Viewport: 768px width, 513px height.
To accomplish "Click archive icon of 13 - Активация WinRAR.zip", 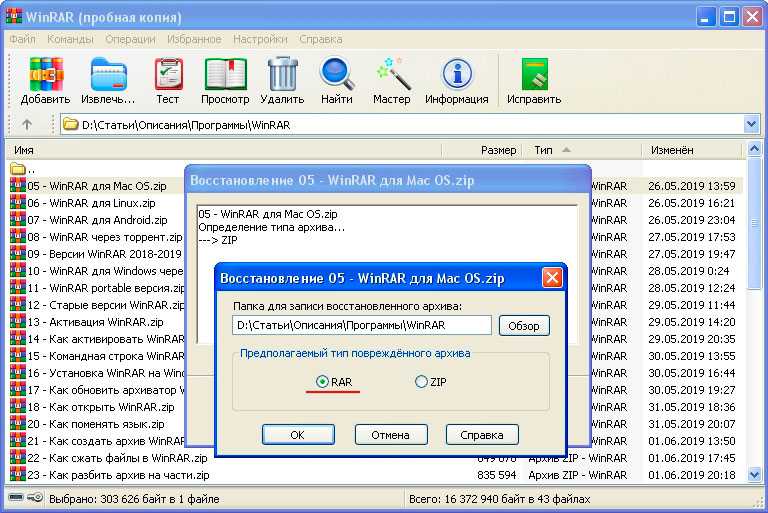I will tap(18, 322).
